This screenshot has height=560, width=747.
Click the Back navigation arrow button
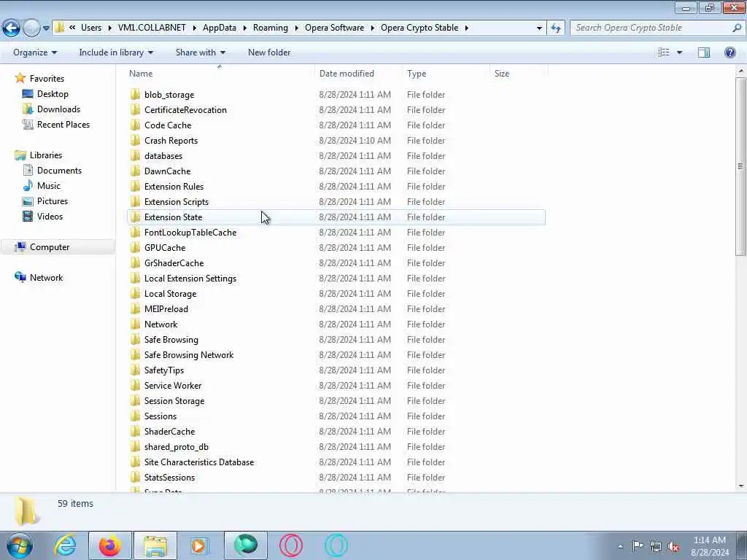click(12, 28)
